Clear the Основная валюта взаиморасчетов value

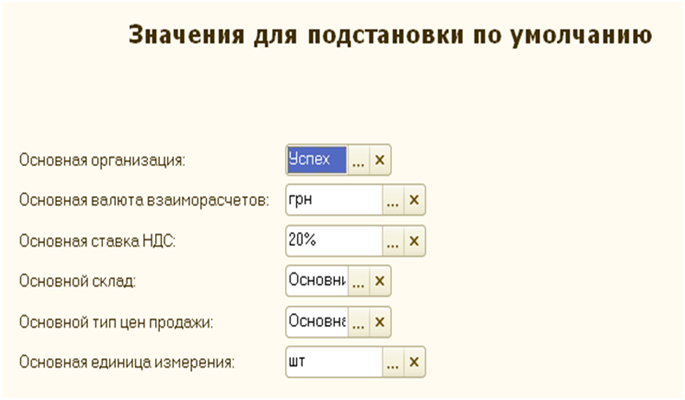(x=414, y=200)
